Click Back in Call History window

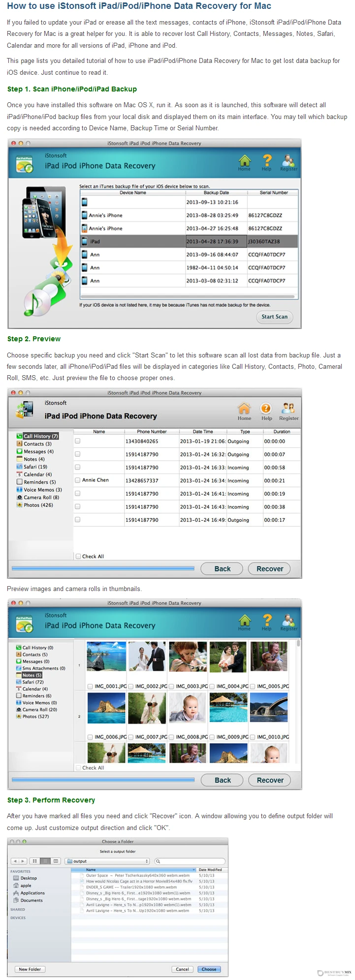[x=222, y=569]
